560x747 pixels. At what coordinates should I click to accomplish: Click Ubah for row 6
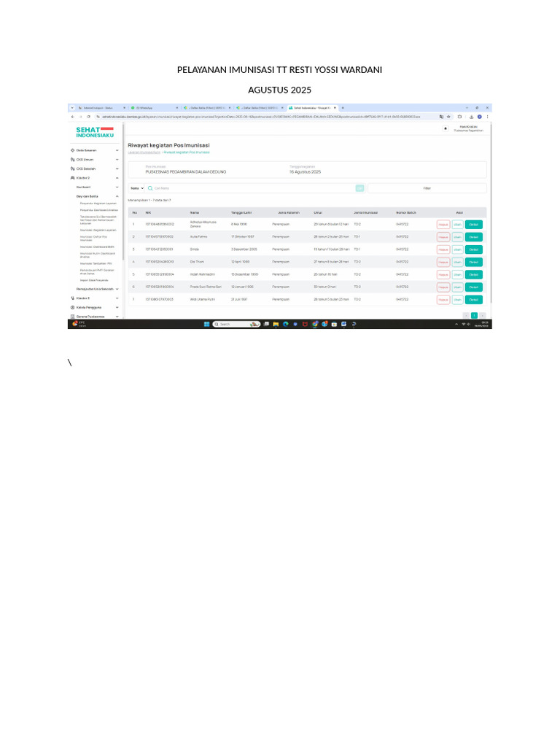457,287
